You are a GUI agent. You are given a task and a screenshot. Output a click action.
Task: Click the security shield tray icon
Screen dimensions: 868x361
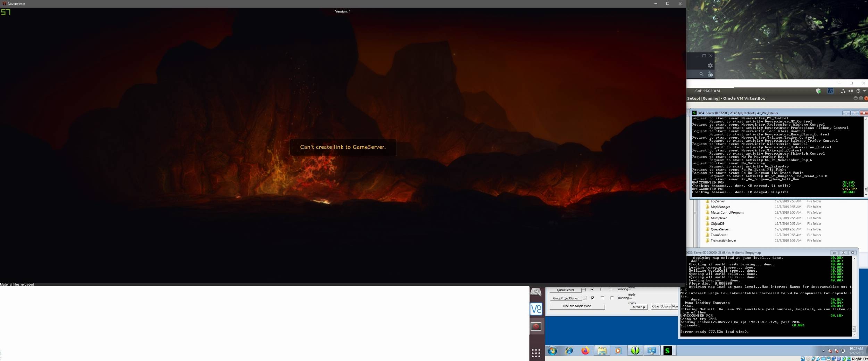[x=818, y=91]
